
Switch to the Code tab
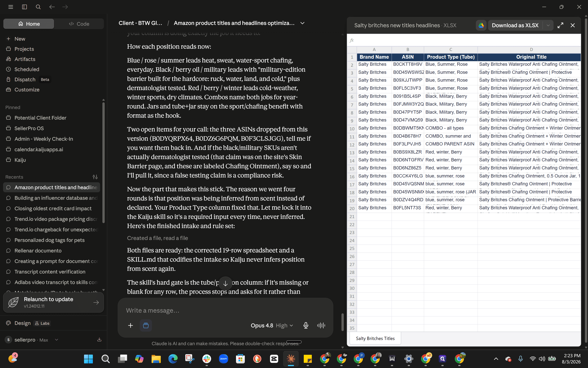coord(79,24)
